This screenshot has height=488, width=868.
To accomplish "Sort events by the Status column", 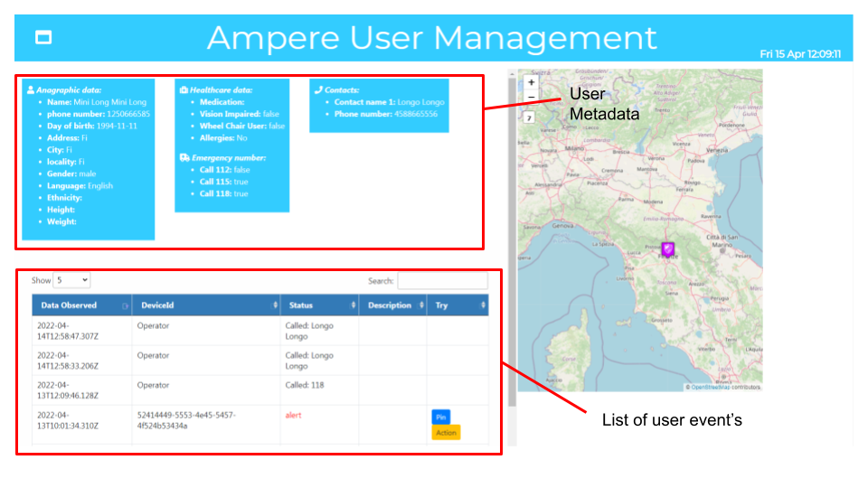I will [x=319, y=305].
